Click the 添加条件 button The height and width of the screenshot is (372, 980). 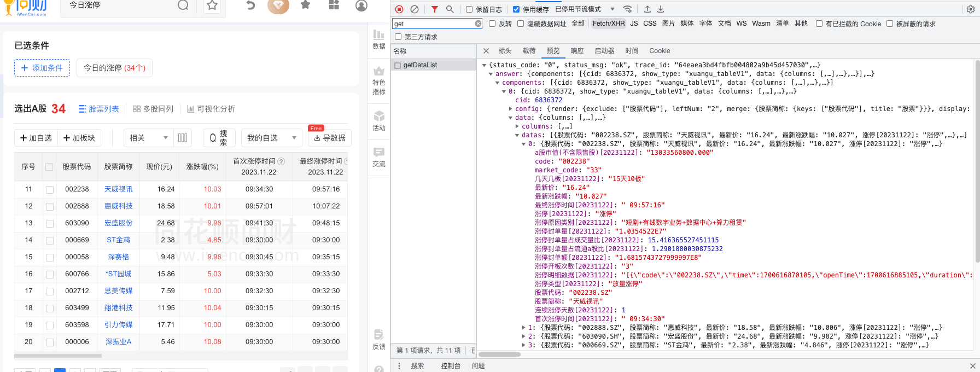click(x=42, y=68)
